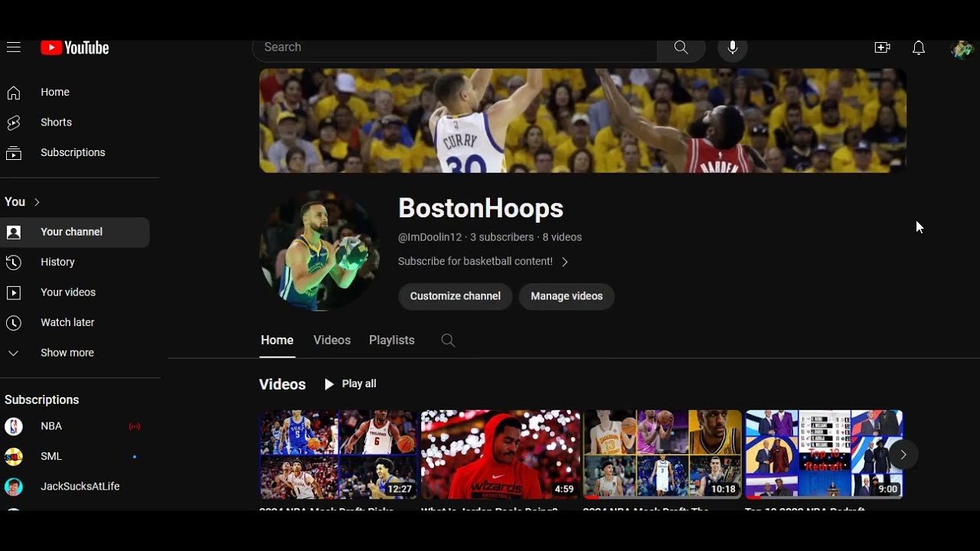
Task: Open the 10:18 video thumbnail
Action: pyautogui.click(x=663, y=455)
